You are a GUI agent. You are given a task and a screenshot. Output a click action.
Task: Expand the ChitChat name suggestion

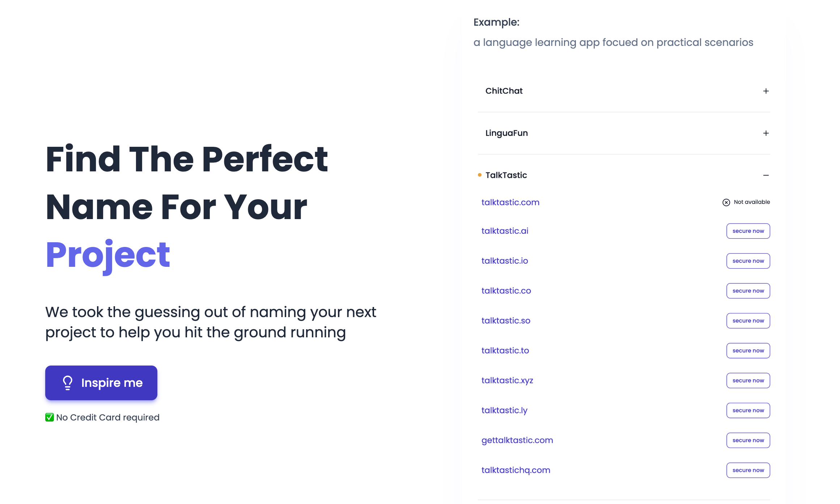pyautogui.click(x=765, y=91)
